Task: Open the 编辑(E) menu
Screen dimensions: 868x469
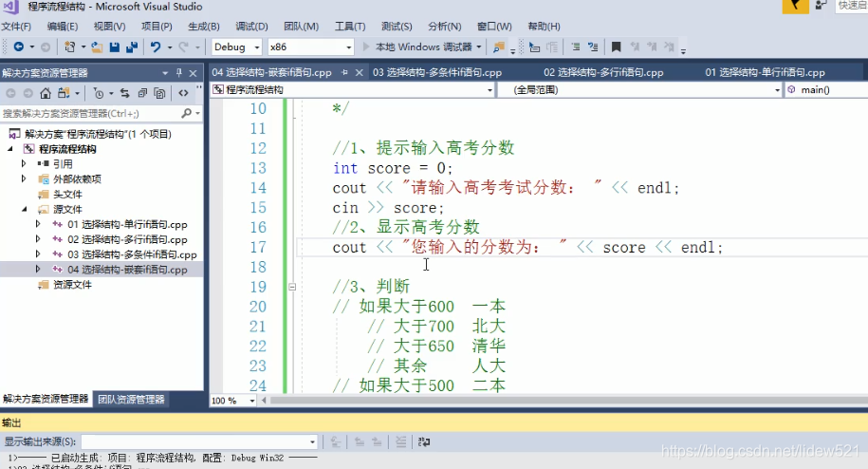Action: click(x=63, y=26)
